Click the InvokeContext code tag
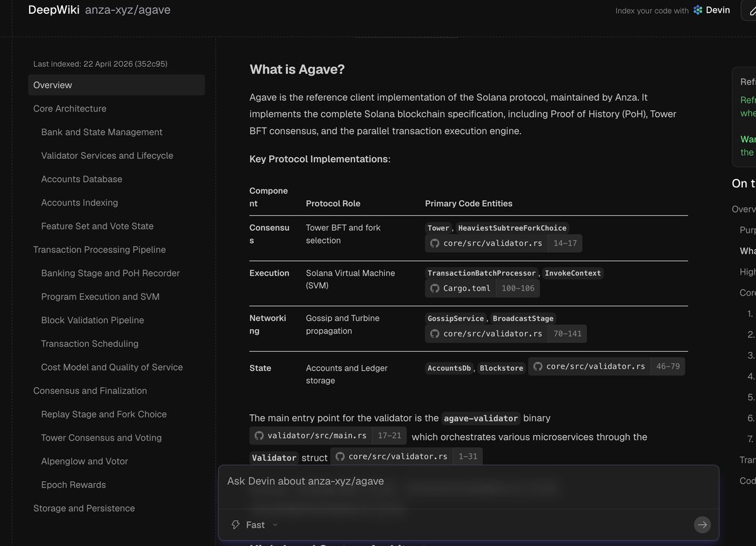756x546 pixels. pyautogui.click(x=573, y=274)
